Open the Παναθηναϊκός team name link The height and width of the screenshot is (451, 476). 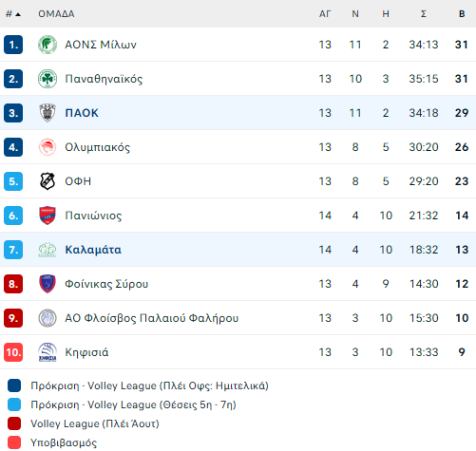104,79
